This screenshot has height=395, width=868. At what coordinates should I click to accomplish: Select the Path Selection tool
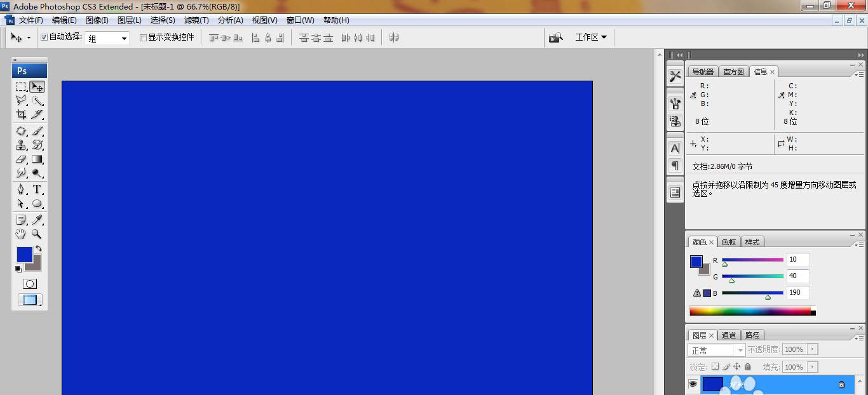pyautogui.click(x=21, y=204)
